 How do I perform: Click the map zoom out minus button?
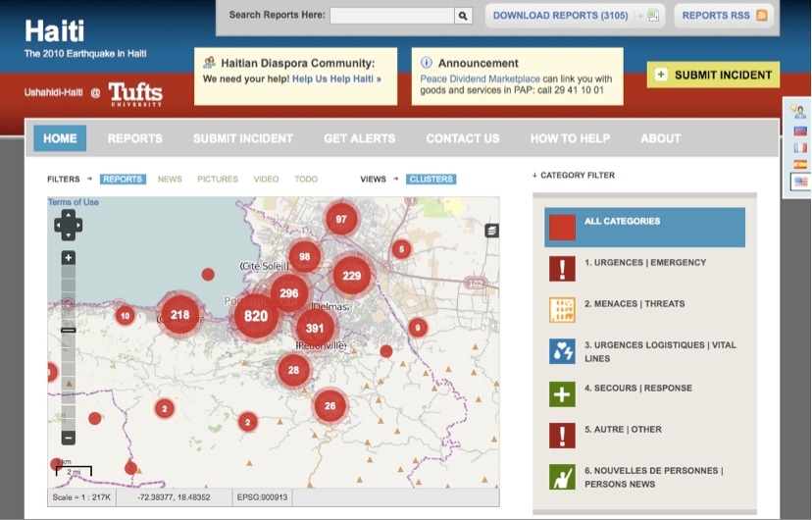point(68,438)
